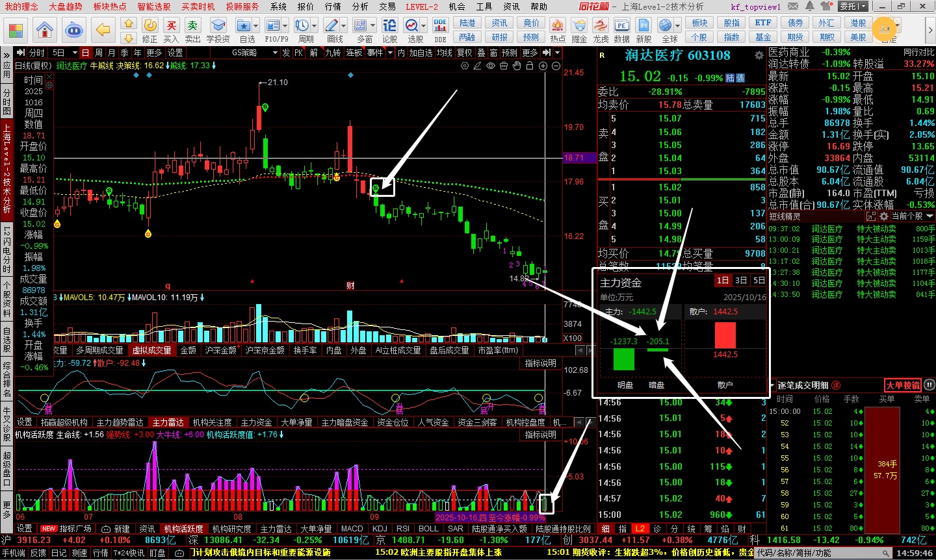Open the 龙虎 dragon-tiger list icon

tap(601, 30)
